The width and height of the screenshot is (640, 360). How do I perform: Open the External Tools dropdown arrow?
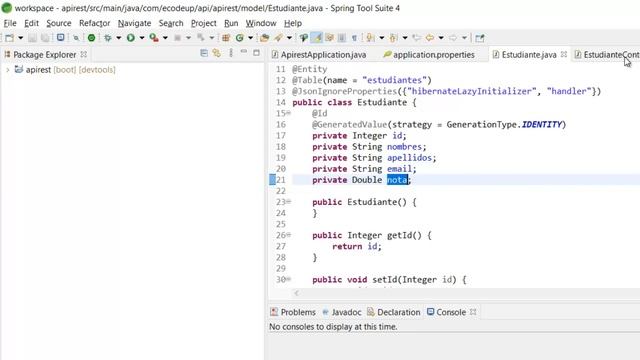(165, 38)
